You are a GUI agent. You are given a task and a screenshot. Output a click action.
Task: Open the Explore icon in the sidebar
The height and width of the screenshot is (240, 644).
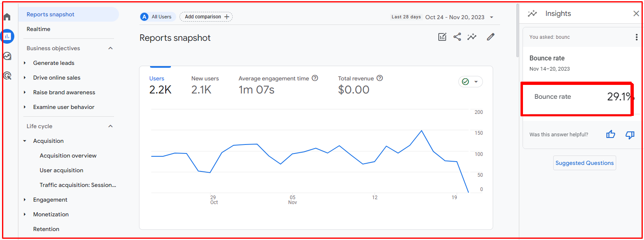click(7, 56)
